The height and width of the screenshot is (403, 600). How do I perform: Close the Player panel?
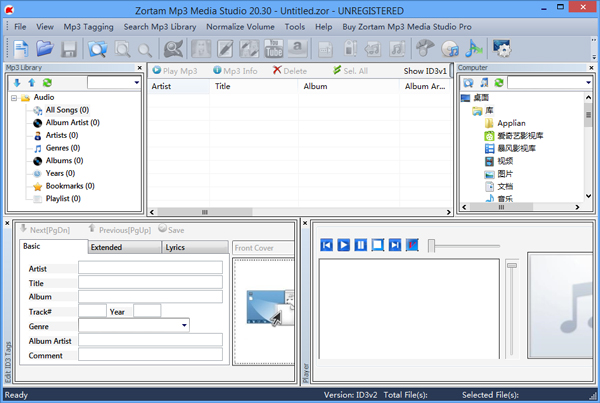click(x=305, y=223)
